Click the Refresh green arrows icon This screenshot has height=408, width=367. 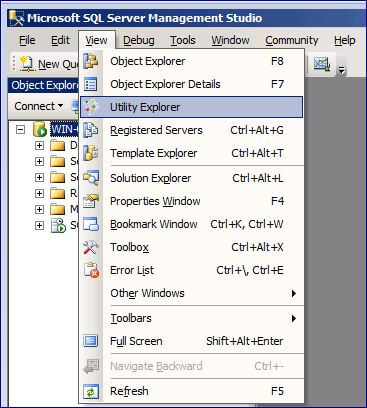[x=91, y=391]
